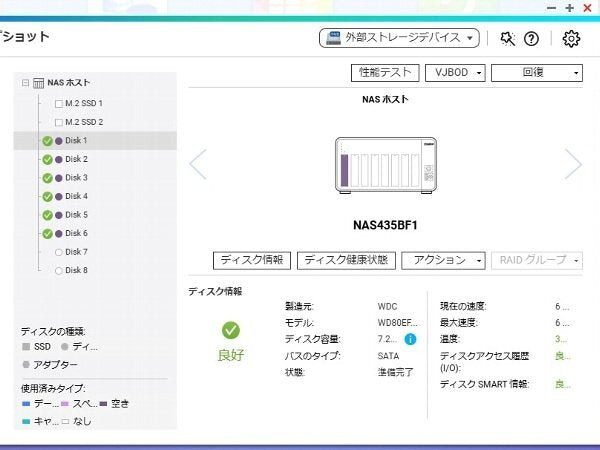
Task: Click the model value WD80EF...
Action: tap(398, 323)
